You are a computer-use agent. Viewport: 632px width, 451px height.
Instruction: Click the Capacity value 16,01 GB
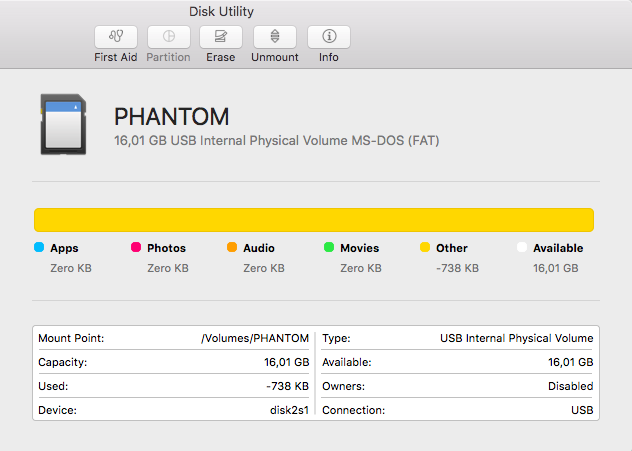(287, 362)
